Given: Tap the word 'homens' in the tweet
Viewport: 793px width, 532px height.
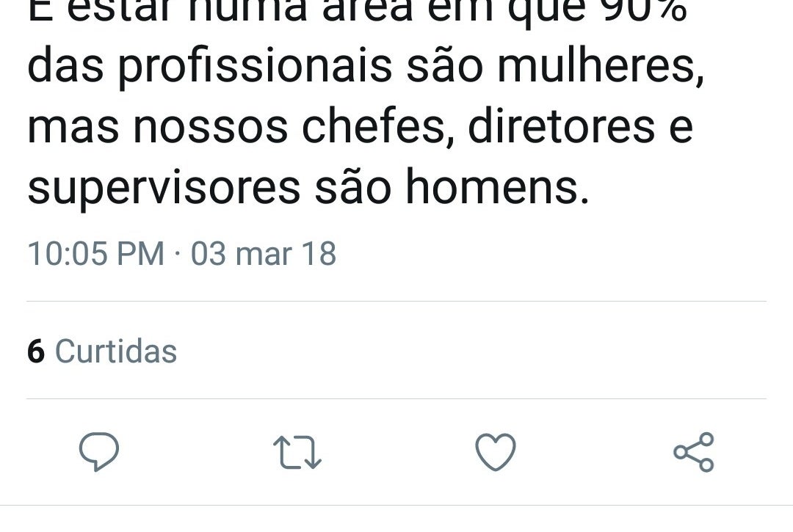Looking at the screenshot, I should click(497, 186).
